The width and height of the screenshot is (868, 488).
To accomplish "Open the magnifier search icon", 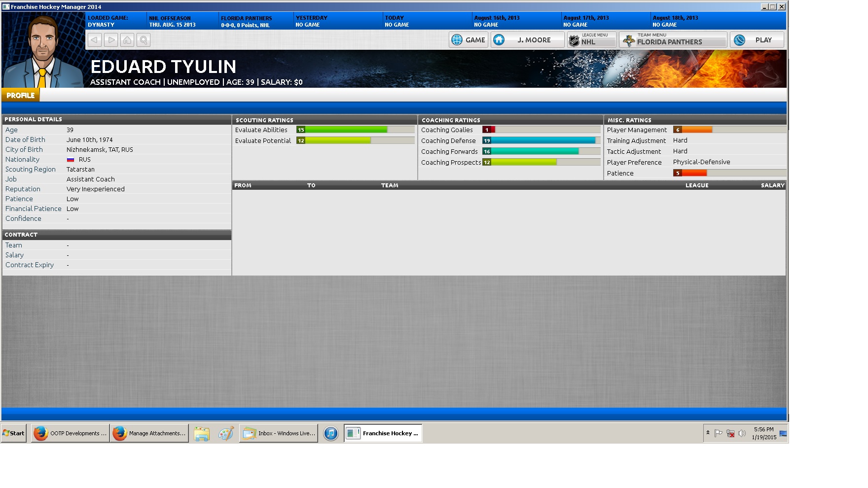I will [x=144, y=40].
